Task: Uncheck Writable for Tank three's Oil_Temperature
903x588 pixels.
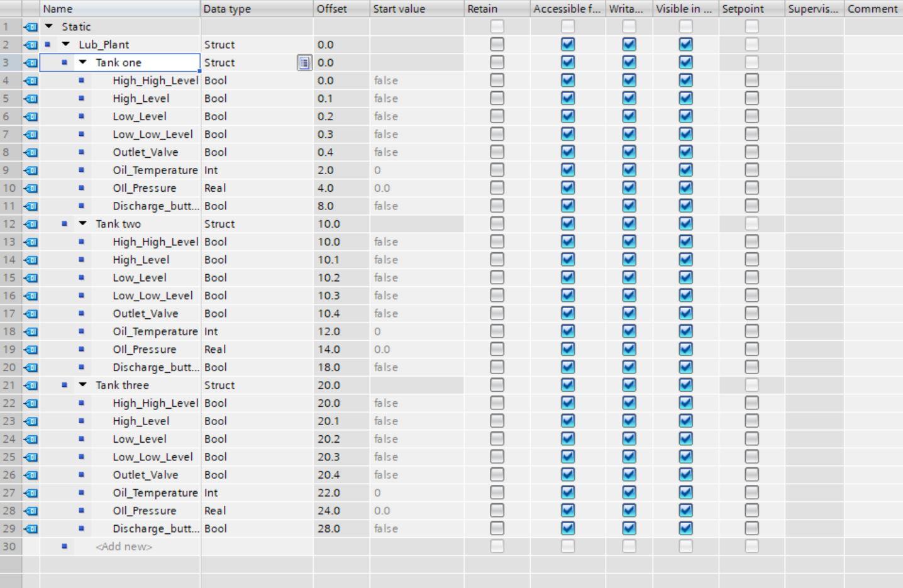Action: pyautogui.click(x=628, y=492)
